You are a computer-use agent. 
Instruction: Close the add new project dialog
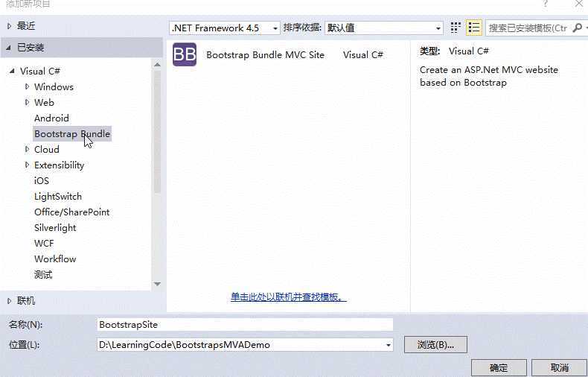click(578, 4)
